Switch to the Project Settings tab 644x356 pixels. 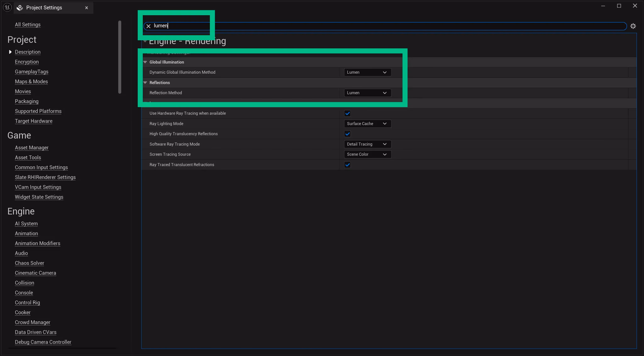point(44,8)
